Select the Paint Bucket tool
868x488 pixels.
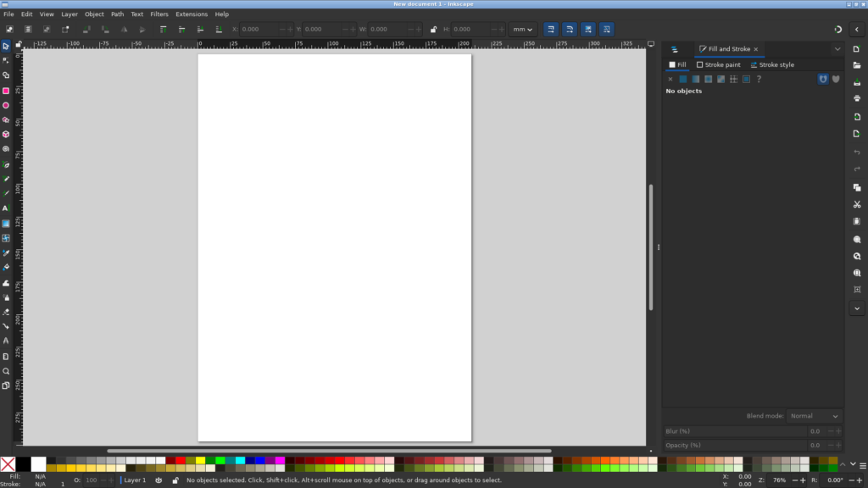point(6,267)
